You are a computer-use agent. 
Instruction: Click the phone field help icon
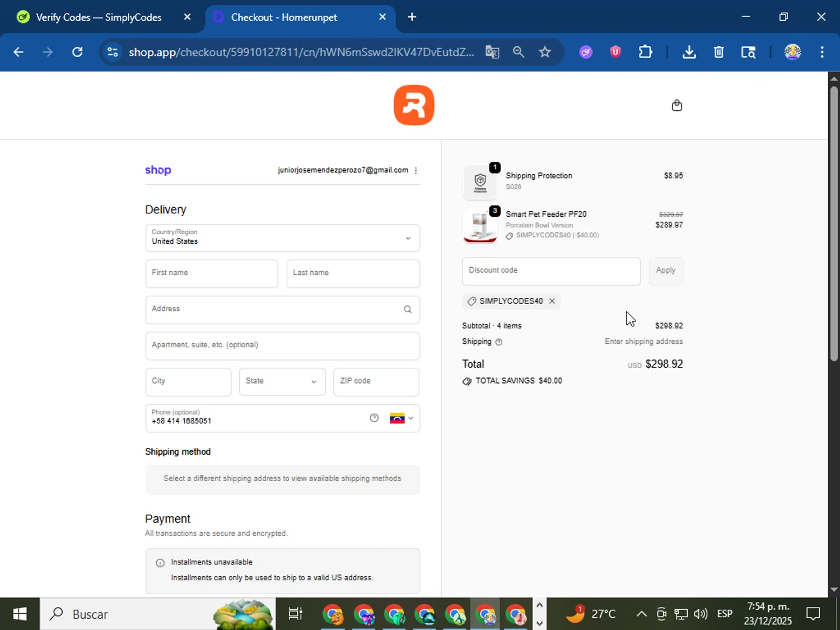tap(374, 418)
